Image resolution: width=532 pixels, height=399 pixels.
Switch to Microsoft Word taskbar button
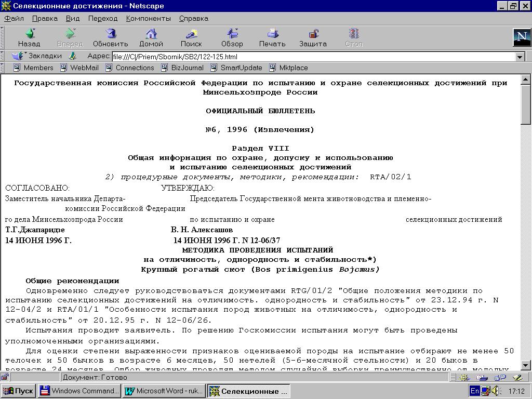point(164,391)
